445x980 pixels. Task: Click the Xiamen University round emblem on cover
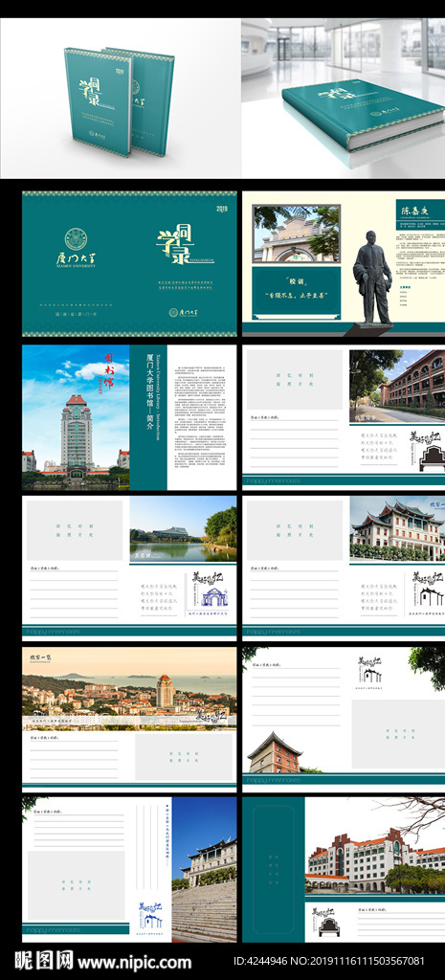click(77, 239)
